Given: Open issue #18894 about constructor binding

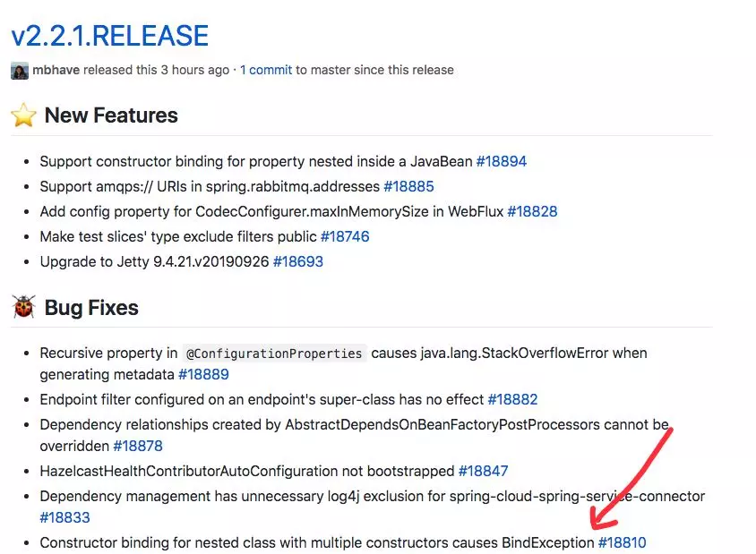Looking at the screenshot, I should [x=503, y=161].
